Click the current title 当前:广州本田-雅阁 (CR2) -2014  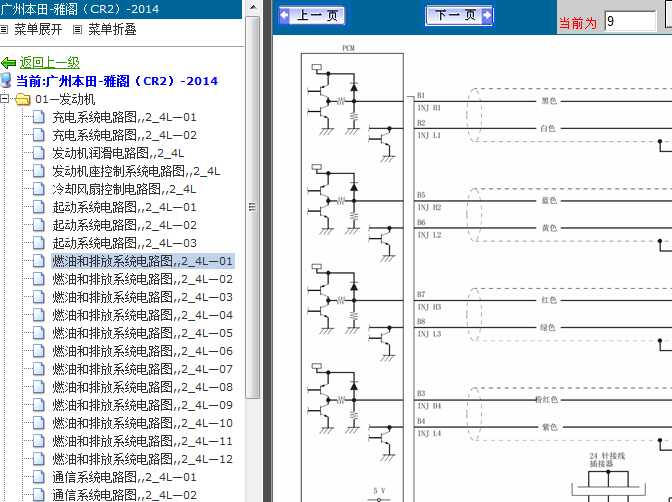[117, 81]
